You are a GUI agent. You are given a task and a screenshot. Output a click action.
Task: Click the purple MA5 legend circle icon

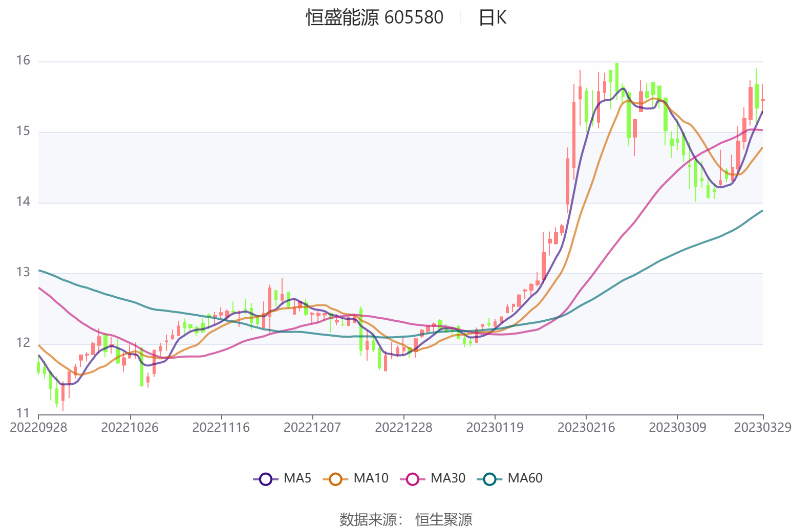tap(265, 479)
